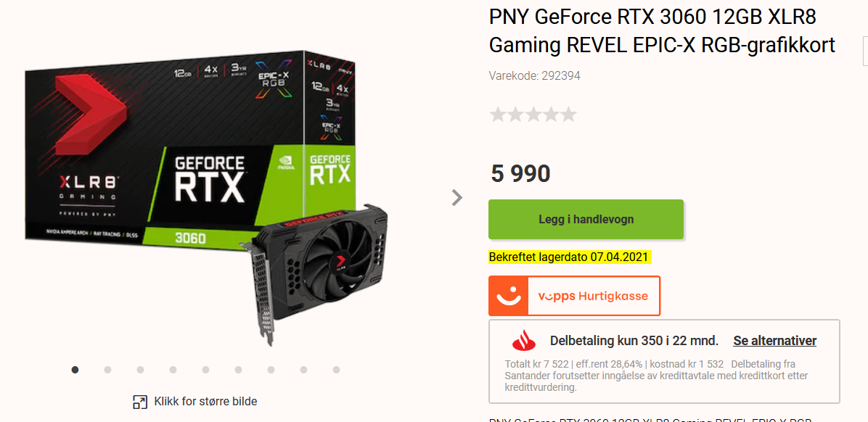868x422 pixels.
Task: Click the Vipps smiley face icon
Action: point(508,296)
